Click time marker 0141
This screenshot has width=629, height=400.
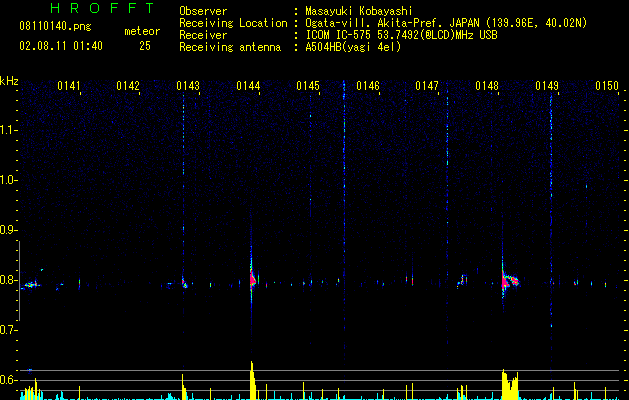(69, 86)
